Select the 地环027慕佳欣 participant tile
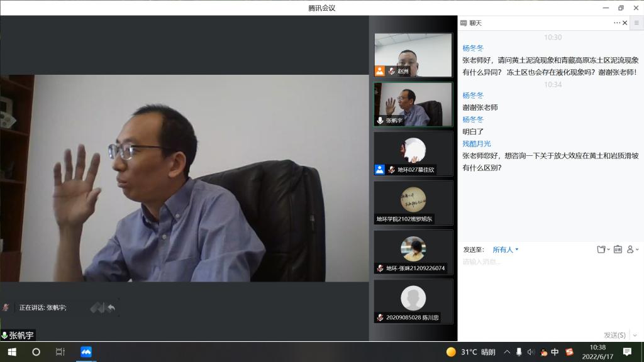 pos(413,153)
